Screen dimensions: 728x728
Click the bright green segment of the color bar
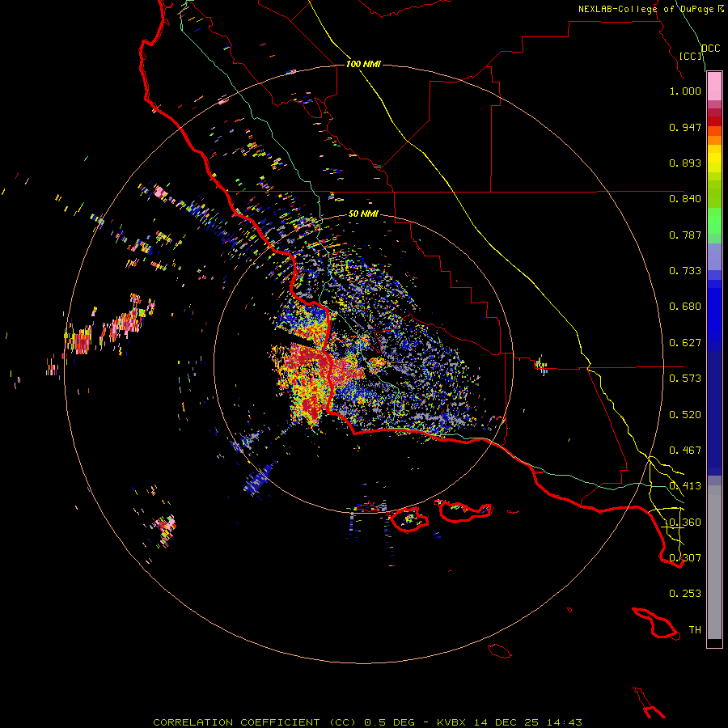(x=714, y=221)
